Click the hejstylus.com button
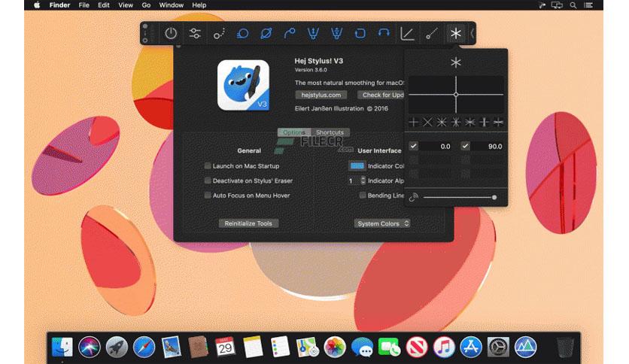 (321, 95)
